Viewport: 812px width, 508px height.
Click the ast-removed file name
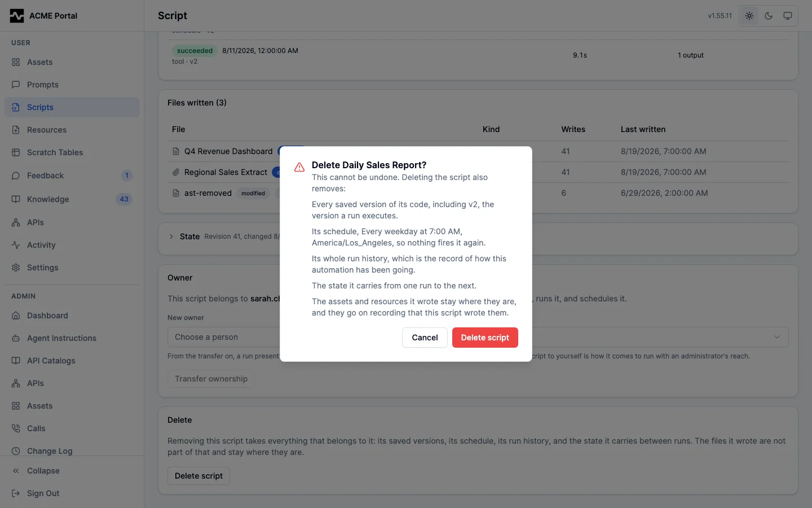[208, 193]
